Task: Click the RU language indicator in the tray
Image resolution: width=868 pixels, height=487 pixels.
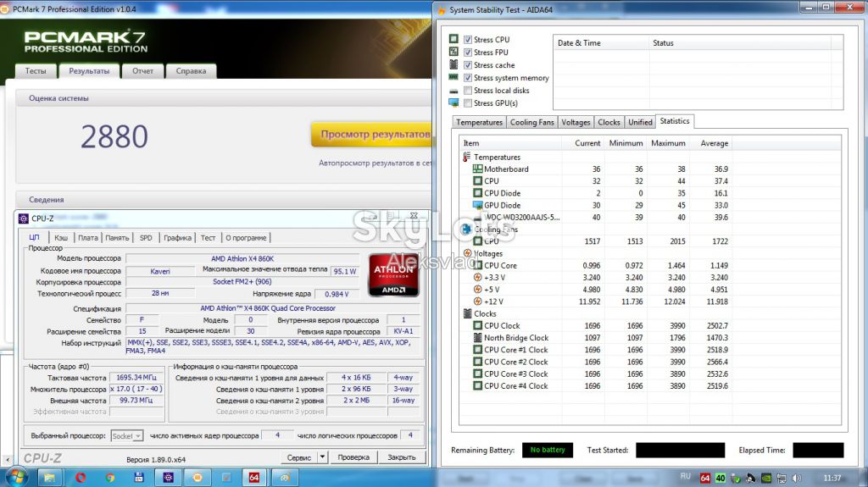Action: tap(685, 476)
